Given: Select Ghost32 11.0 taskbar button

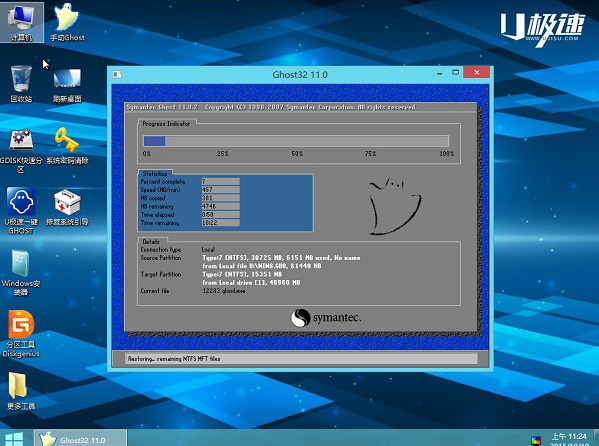Looking at the screenshot, I should pyautogui.click(x=80, y=439).
